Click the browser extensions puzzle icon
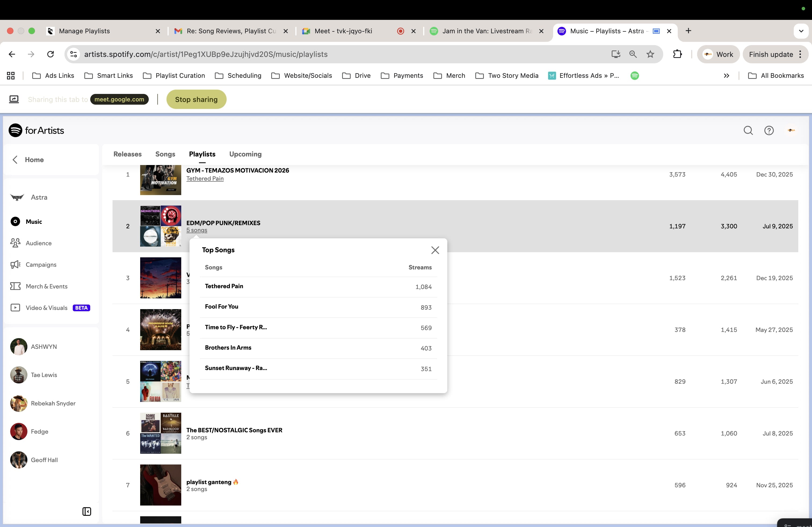The width and height of the screenshot is (812, 527). (677, 54)
